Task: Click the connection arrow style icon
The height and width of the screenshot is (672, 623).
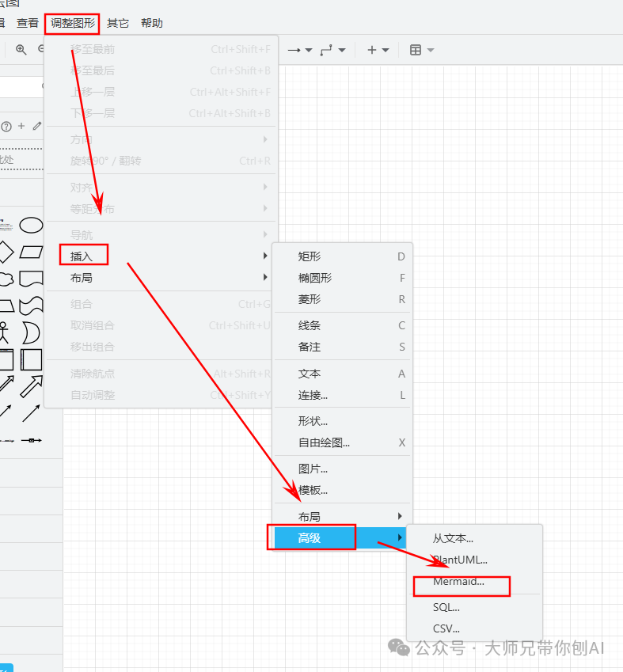Action: [294, 50]
